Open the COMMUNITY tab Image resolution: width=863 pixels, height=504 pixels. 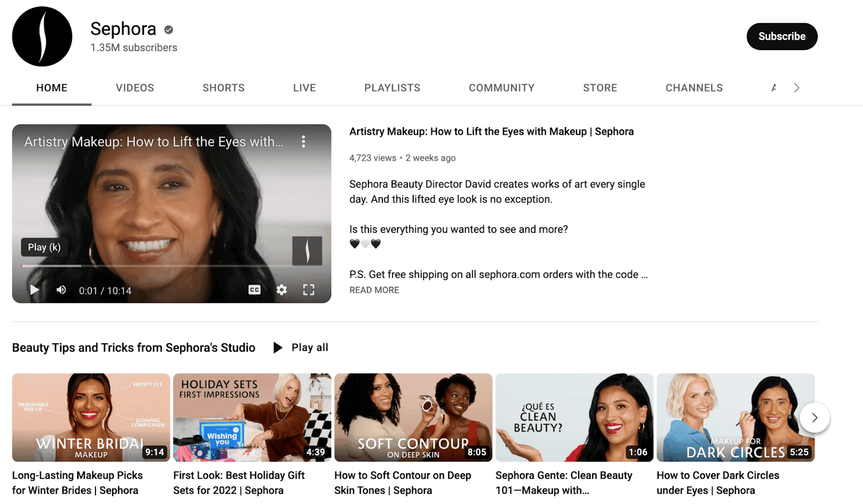click(501, 87)
